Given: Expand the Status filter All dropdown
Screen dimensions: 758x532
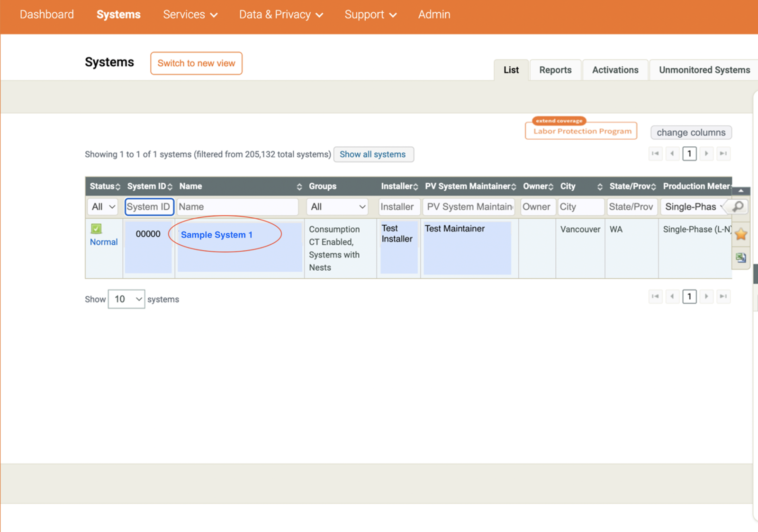Looking at the screenshot, I should point(102,207).
